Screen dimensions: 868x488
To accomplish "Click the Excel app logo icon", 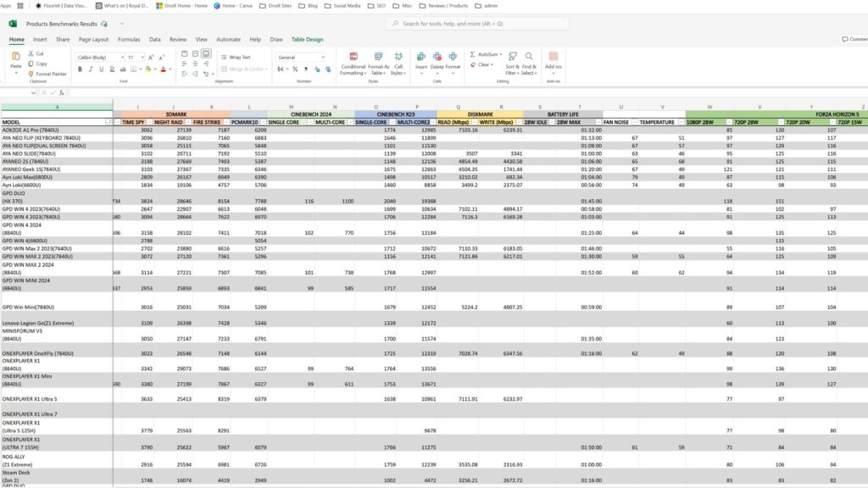I will tap(13, 24).
